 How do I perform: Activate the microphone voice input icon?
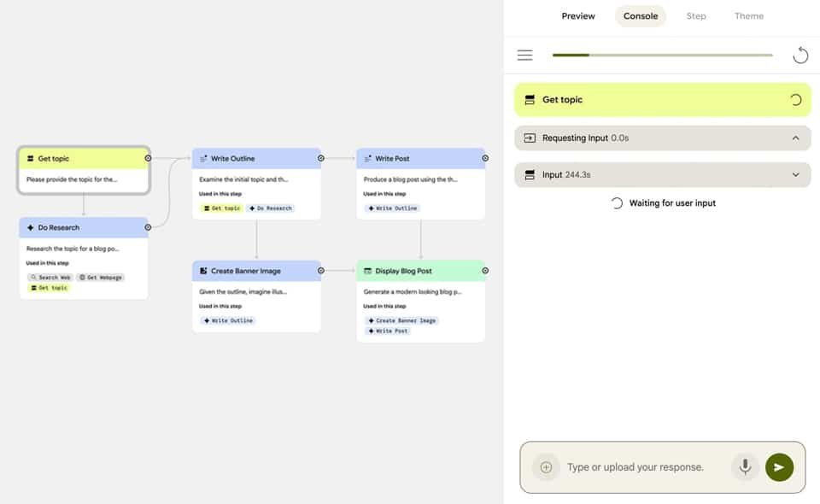[745, 466]
